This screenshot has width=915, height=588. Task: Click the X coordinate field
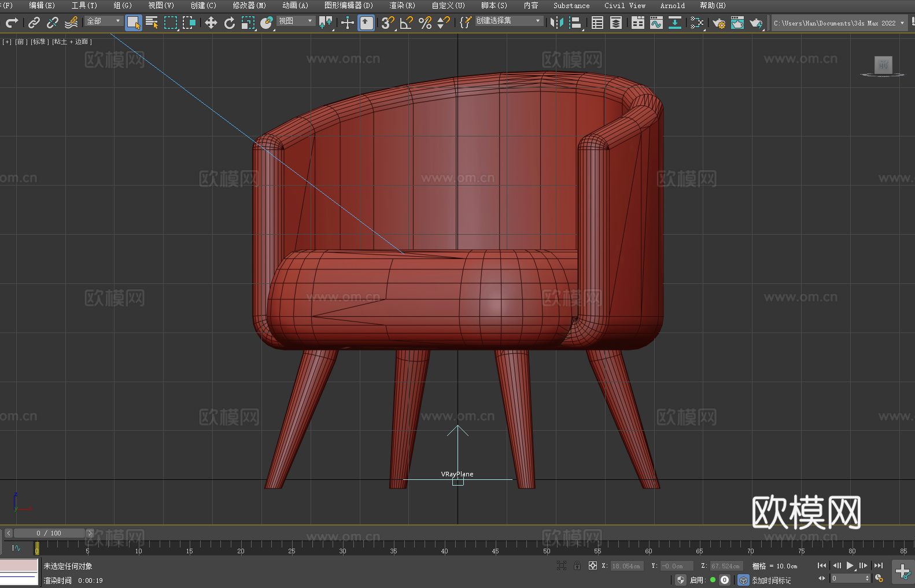point(627,566)
